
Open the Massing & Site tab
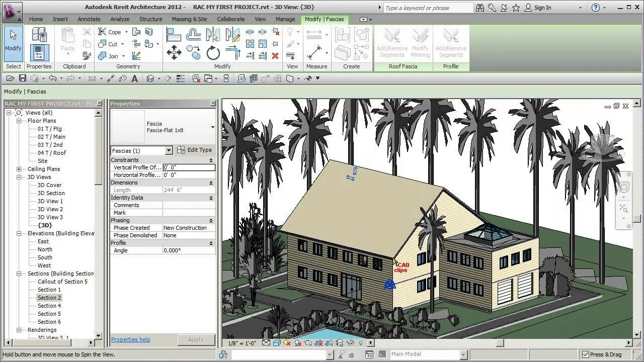point(189,19)
